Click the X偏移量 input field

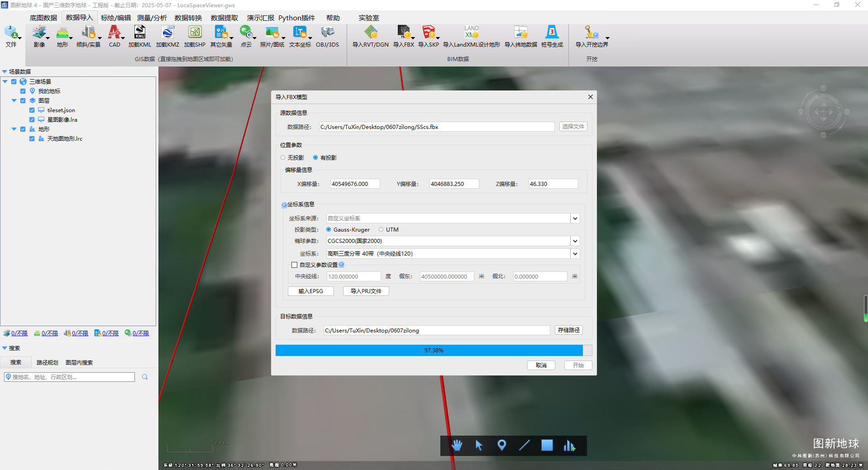click(x=355, y=184)
